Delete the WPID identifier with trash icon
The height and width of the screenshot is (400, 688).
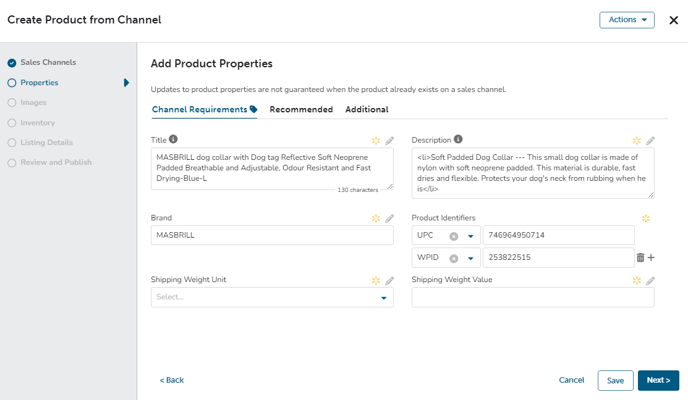point(640,257)
